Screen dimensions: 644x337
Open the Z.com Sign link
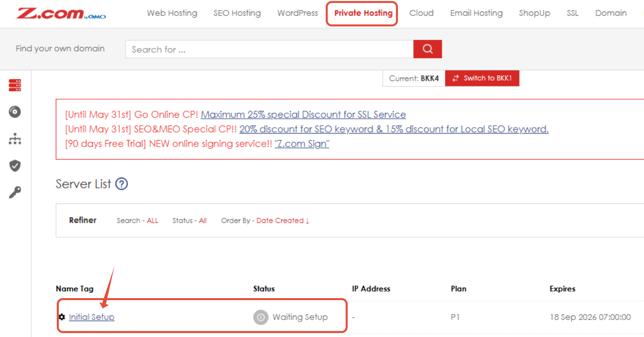tap(302, 144)
